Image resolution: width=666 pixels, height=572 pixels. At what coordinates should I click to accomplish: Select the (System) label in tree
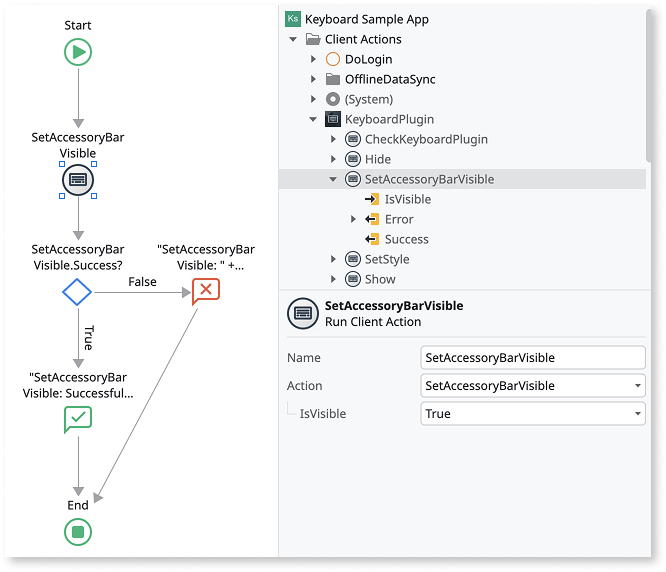pyautogui.click(x=369, y=99)
